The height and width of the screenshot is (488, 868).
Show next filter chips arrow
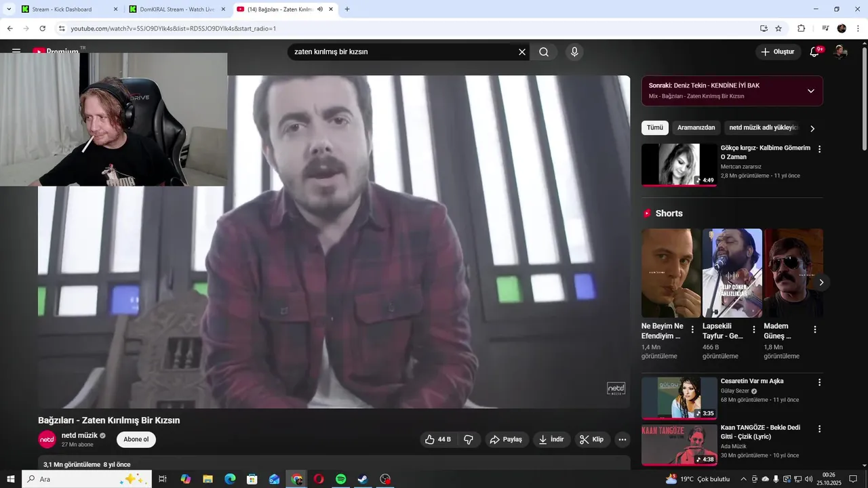point(812,128)
